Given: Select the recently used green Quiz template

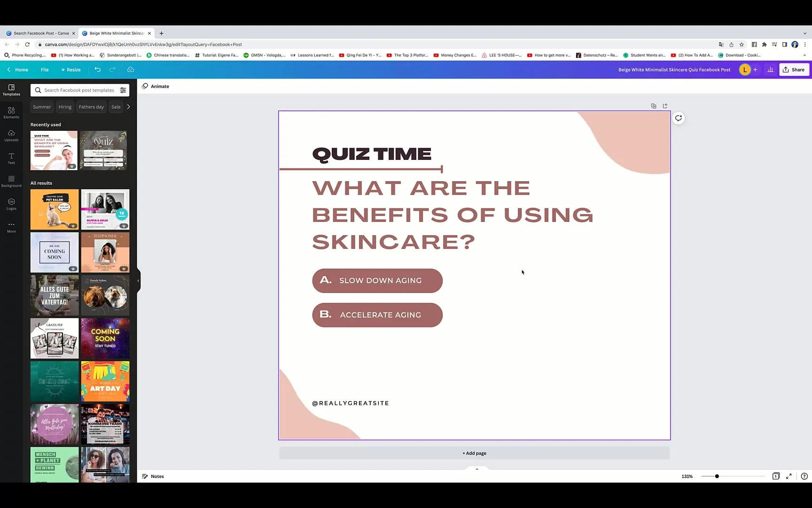Looking at the screenshot, I should (103, 151).
